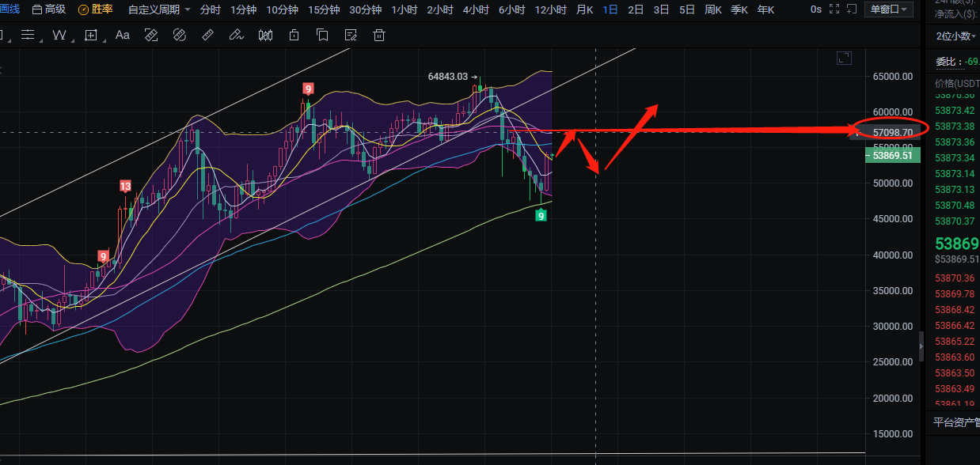Open the candlestick chart style icon

(x=265, y=36)
